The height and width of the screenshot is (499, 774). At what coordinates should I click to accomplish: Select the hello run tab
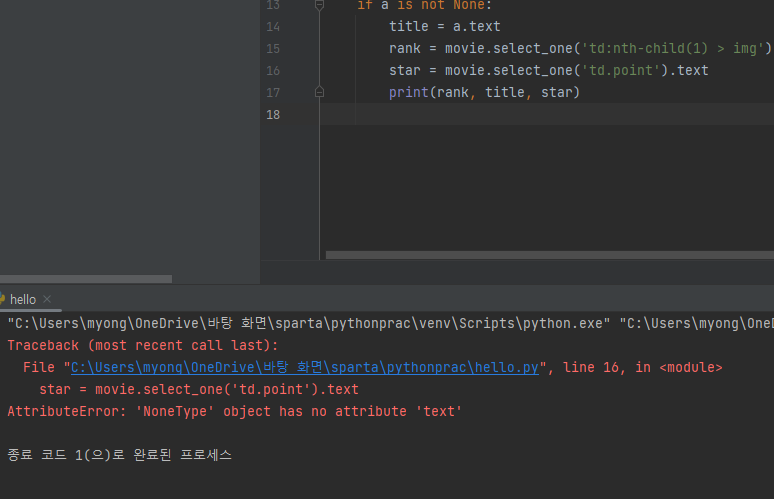24,299
